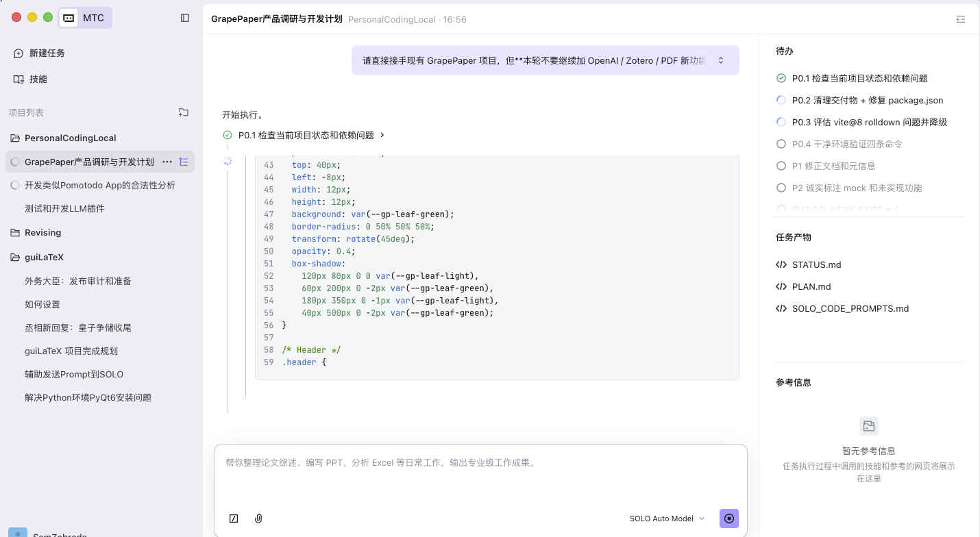Image resolution: width=980 pixels, height=537 pixels.
Task: Collapse the left sidebar panel icon
Action: coord(184,18)
